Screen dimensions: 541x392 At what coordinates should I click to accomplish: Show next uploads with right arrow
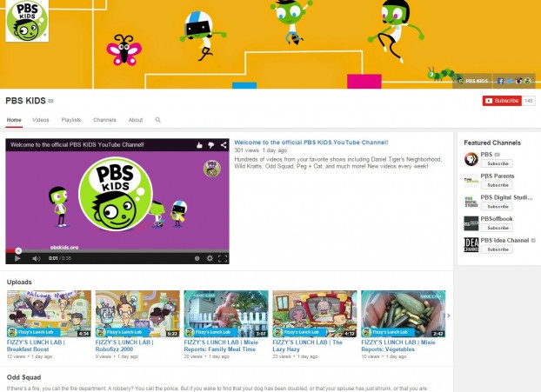click(449, 316)
